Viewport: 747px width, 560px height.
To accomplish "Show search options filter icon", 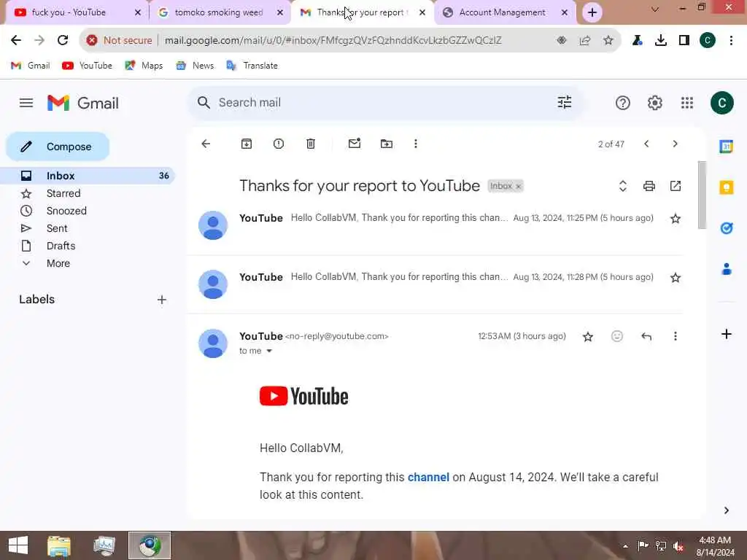I will [x=565, y=102].
